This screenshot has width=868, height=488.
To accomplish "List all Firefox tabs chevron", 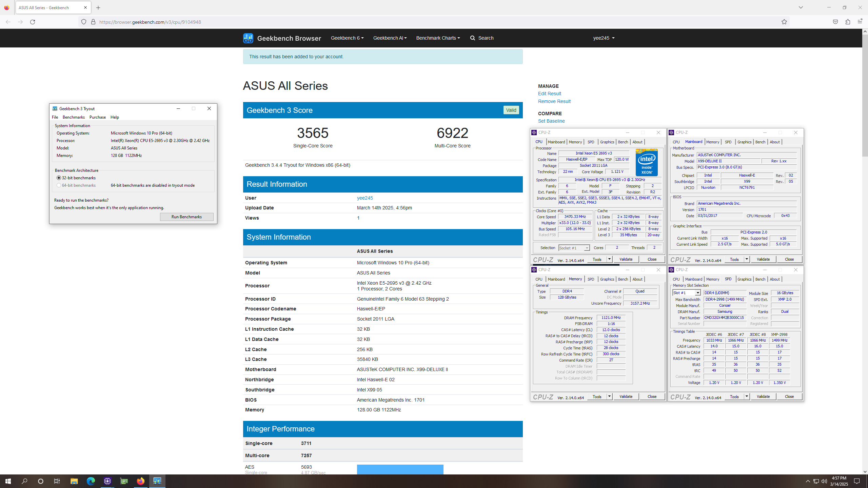I will [801, 7].
